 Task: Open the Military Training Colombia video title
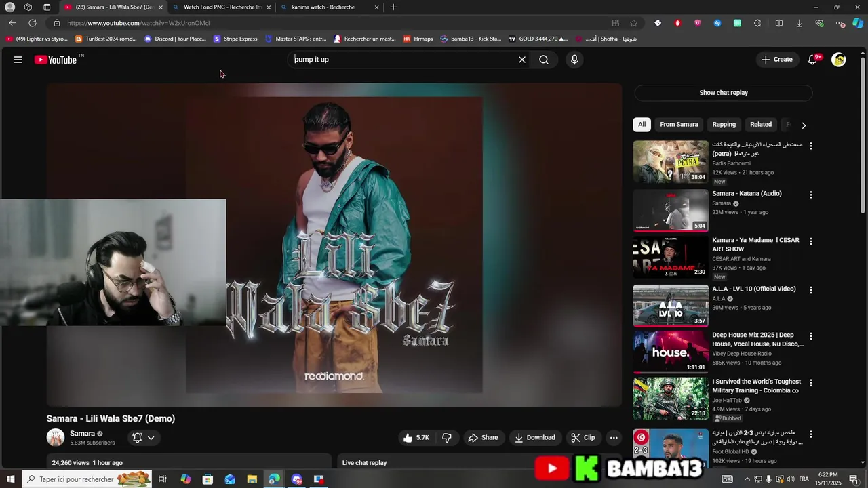pyautogui.click(x=756, y=386)
